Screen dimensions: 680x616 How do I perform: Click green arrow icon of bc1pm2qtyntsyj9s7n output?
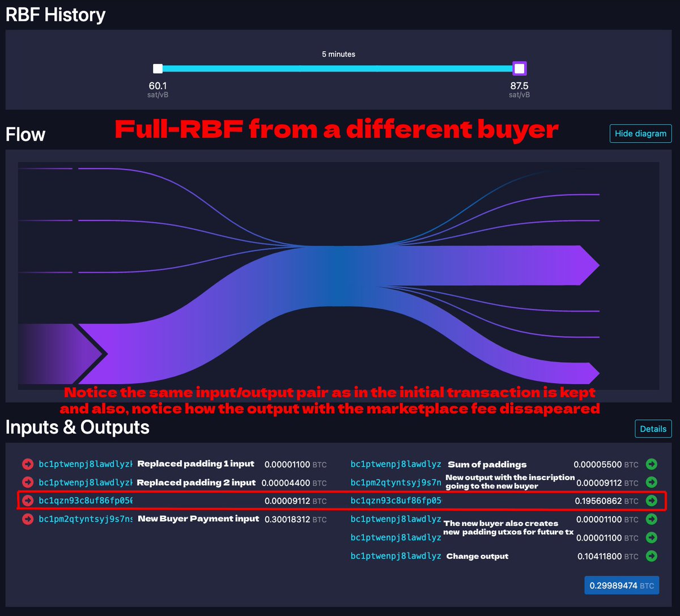pyautogui.click(x=652, y=483)
